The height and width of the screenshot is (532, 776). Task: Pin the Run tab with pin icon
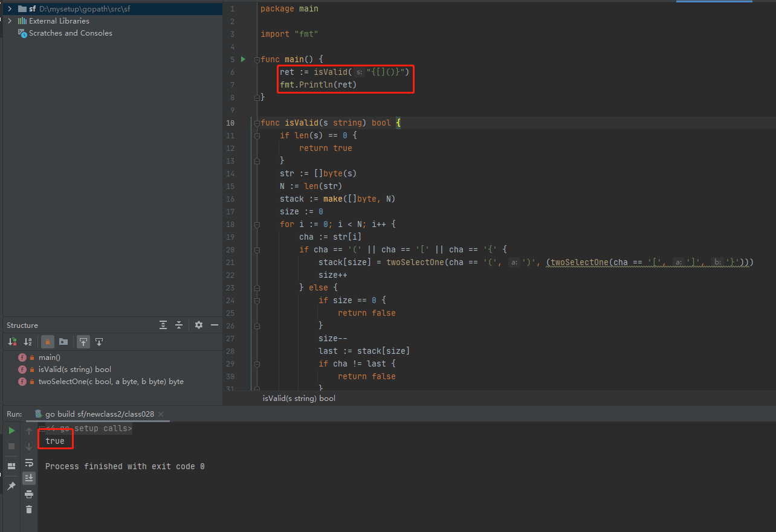(11, 486)
